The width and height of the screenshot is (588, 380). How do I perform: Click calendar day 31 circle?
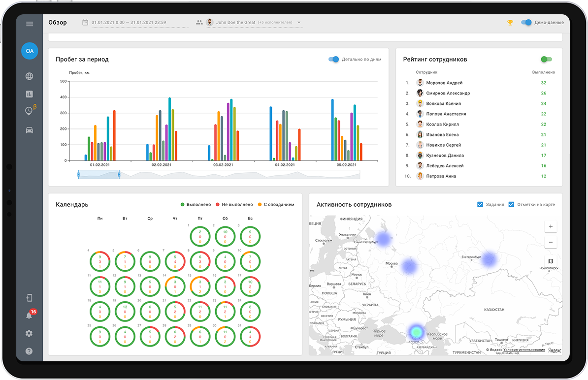coord(250,336)
